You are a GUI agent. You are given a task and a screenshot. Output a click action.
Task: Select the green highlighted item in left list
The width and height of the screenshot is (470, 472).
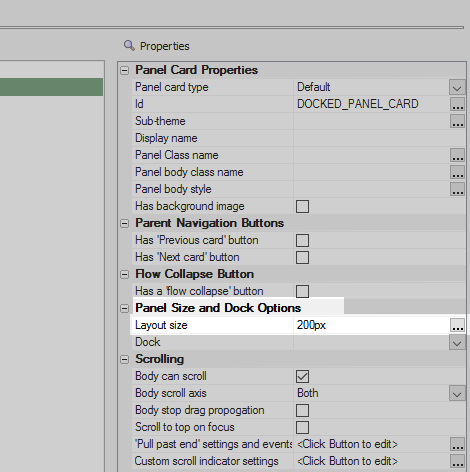pos(51,87)
